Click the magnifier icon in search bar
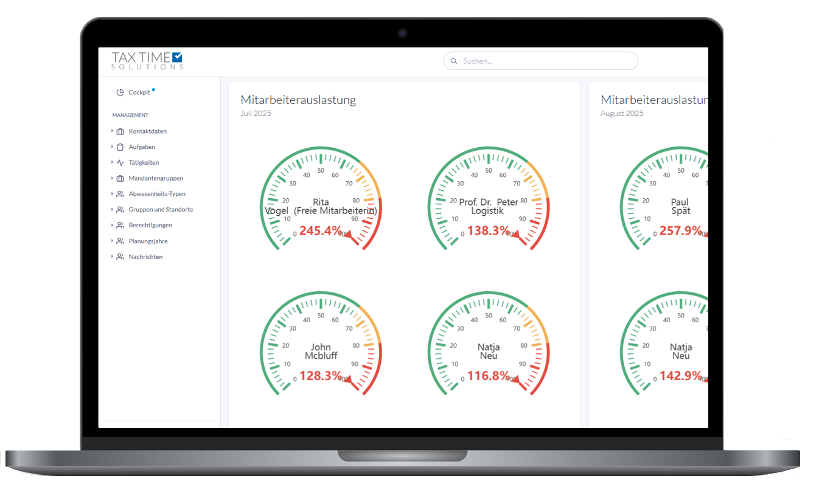Viewport: 819px width, 504px height. point(454,61)
